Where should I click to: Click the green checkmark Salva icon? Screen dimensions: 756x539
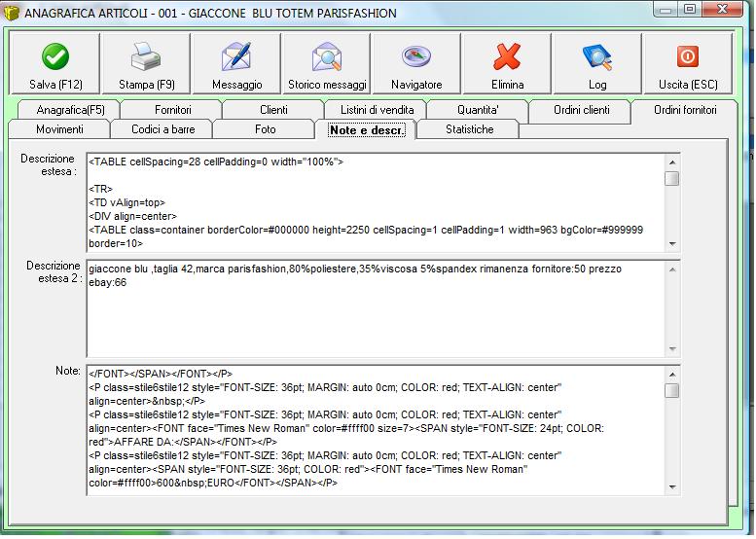coord(55,56)
